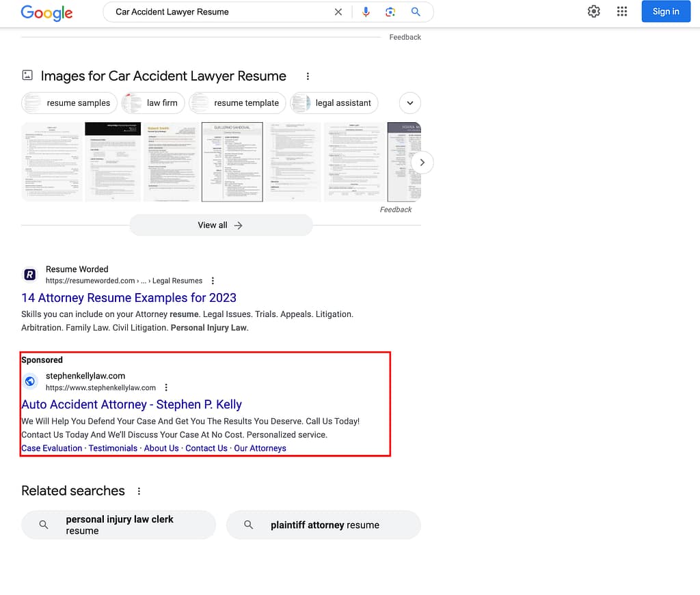Open Testimonials sitelink
This screenshot has width=700, height=595.
pos(113,448)
